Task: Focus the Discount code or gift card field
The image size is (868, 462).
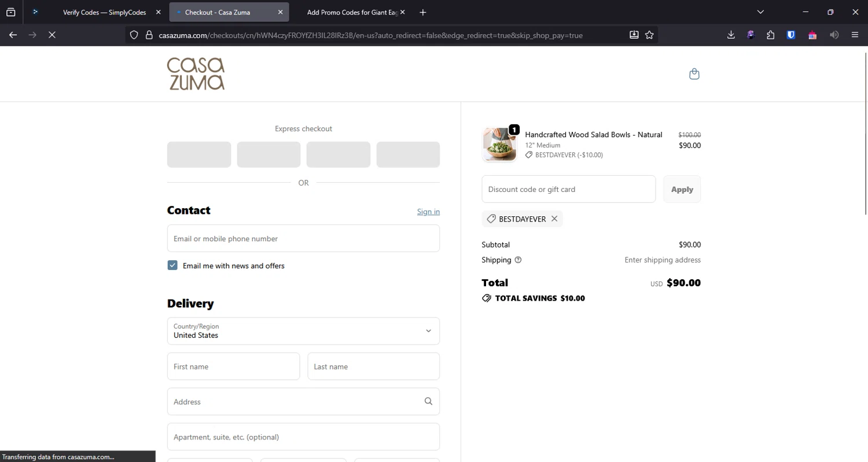Action: (568, 189)
